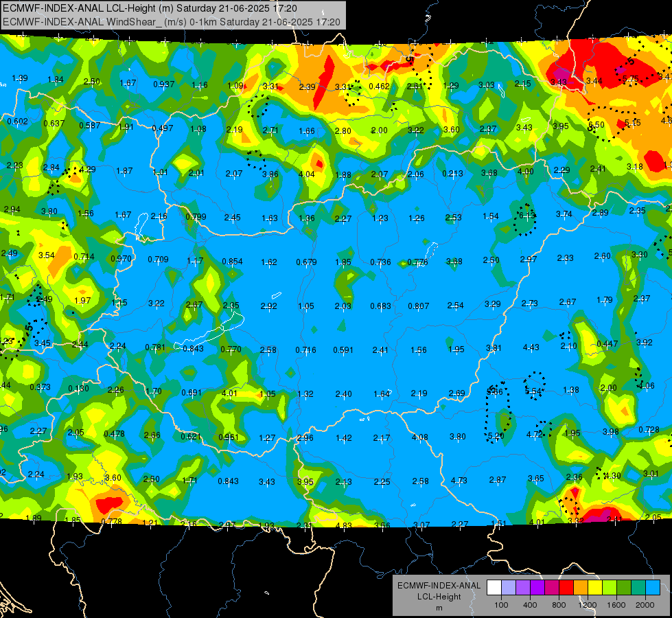Click the wind shear value 4.30
The width and height of the screenshot is (672, 618).
click(x=612, y=475)
